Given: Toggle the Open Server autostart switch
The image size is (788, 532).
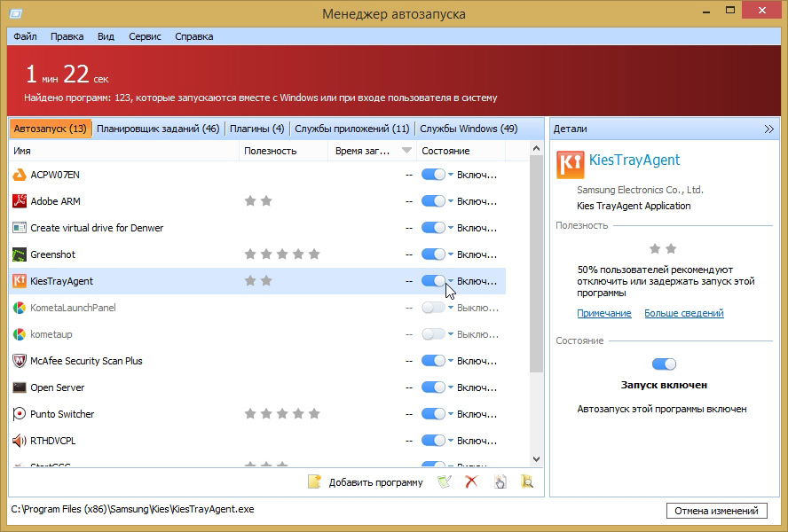Looking at the screenshot, I should click(x=433, y=387).
